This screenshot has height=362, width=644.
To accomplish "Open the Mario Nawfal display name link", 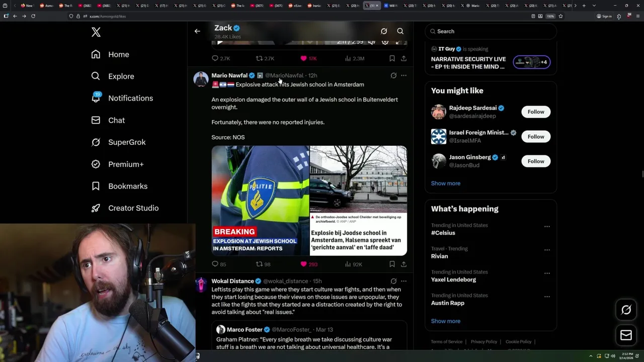I will click(229, 75).
